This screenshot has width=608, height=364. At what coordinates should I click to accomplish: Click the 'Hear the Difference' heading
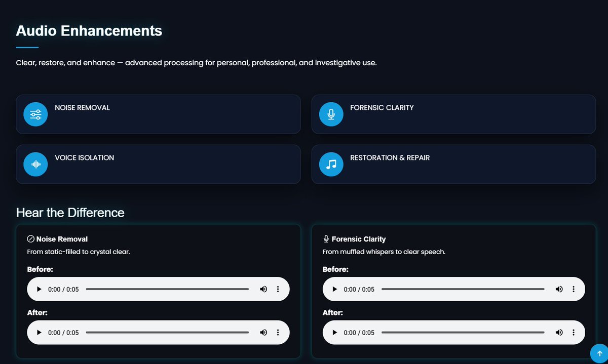click(70, 213)
